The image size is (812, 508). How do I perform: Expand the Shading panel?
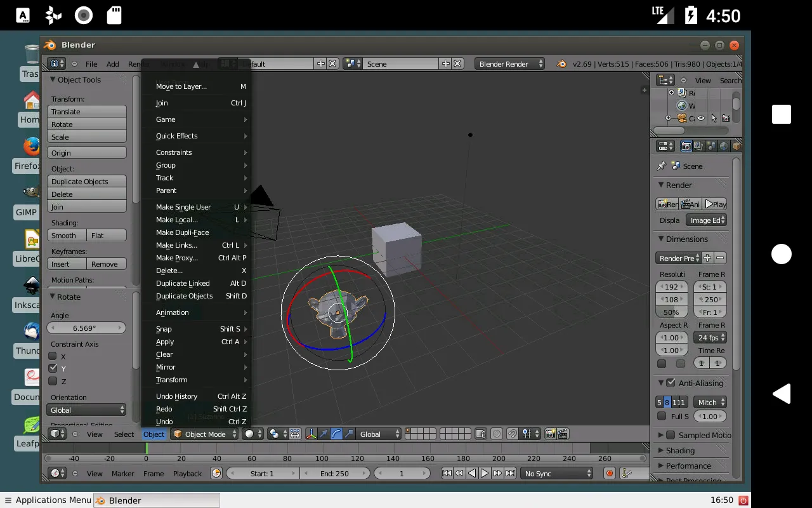680,450
